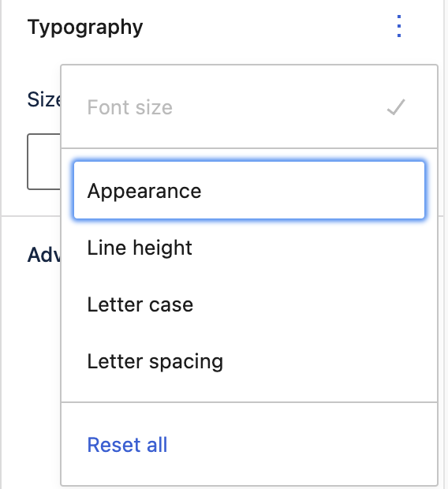Click the Adv heading below the Size field
Screen dimensions: 448x489
43,255
